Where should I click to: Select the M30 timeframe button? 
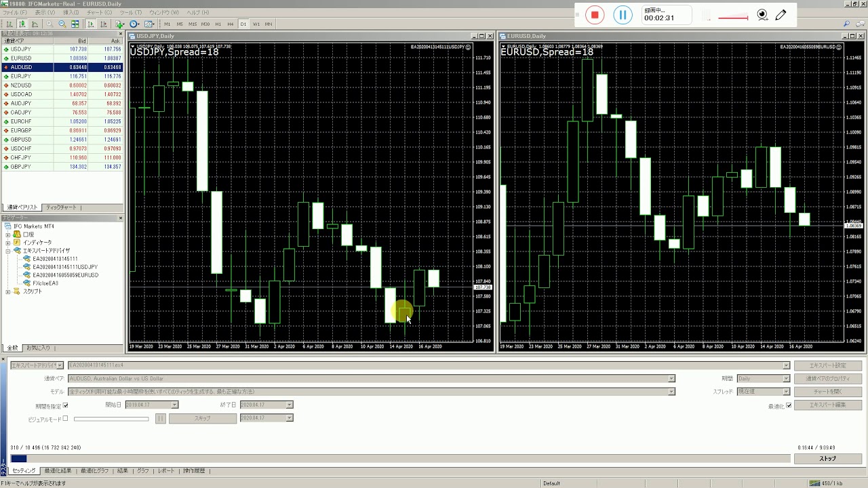205,24
